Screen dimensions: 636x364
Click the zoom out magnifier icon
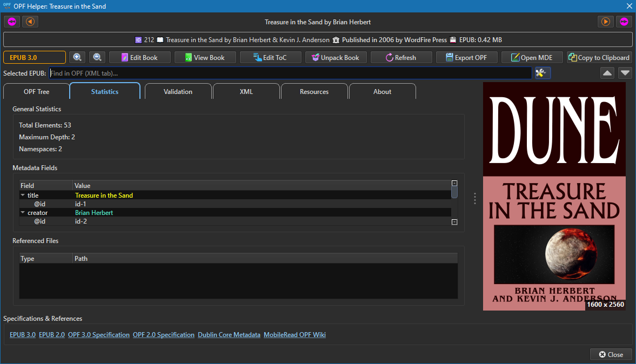(x=97, y=57)
